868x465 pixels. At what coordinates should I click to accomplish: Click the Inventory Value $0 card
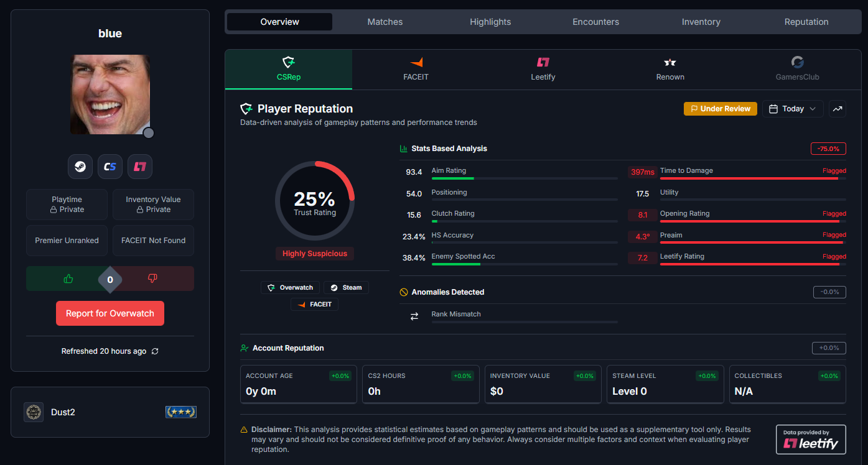(x=543, y=384)
